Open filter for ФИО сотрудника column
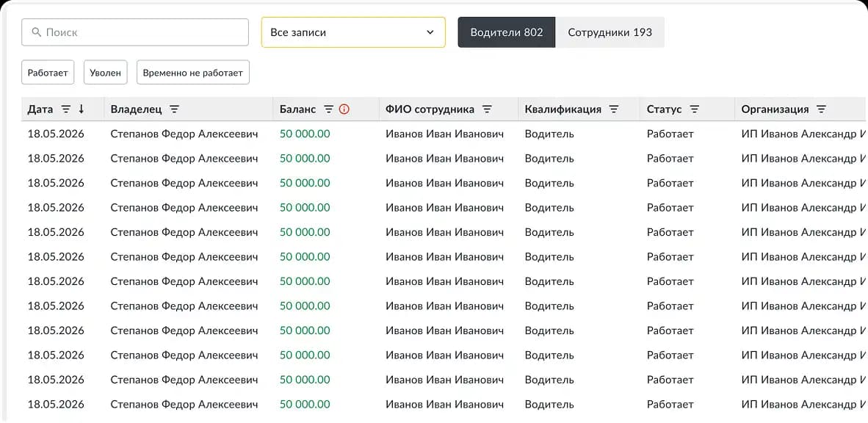The image size is (868, 423). tap(487, 109)
